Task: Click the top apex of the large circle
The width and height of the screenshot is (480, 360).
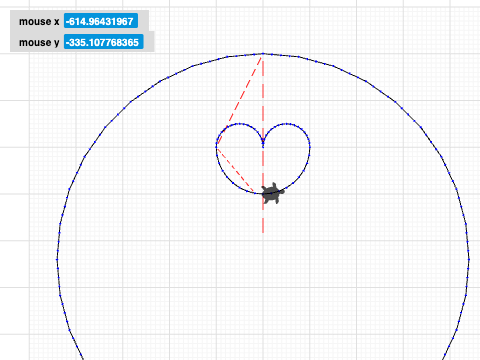Action: (263, 53)
